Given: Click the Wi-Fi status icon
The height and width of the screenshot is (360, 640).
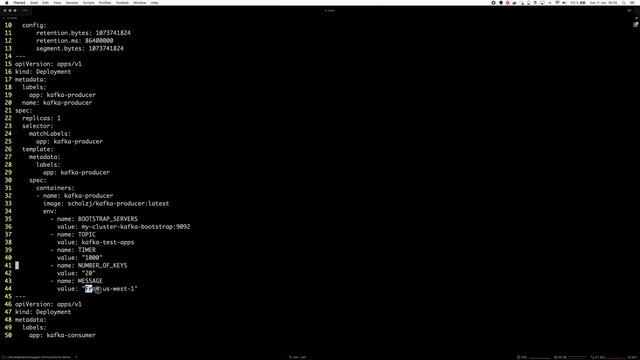Looking at the screenshot, I should pyautogui.click(x=557, y=2).
